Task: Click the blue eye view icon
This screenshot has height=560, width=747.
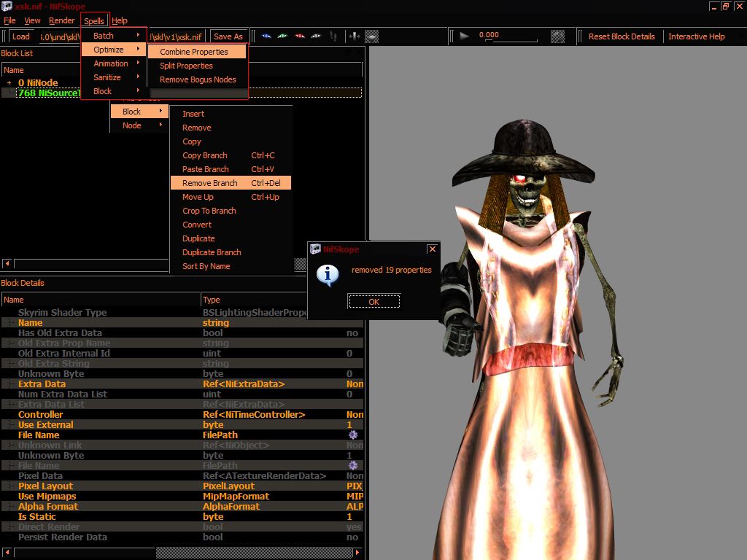Action: pos(266,36)
